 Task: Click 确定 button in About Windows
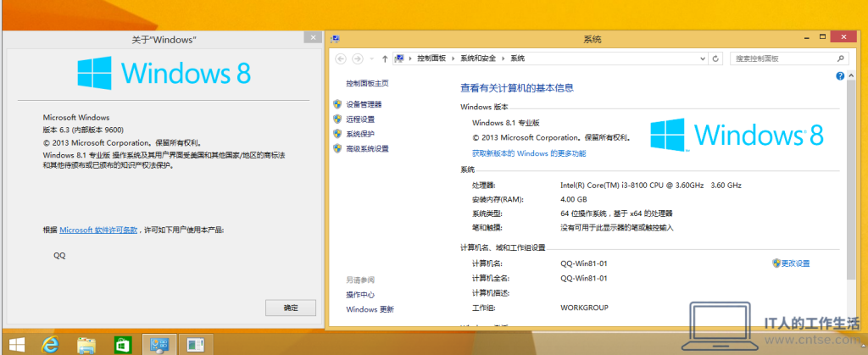pos(291,308)
